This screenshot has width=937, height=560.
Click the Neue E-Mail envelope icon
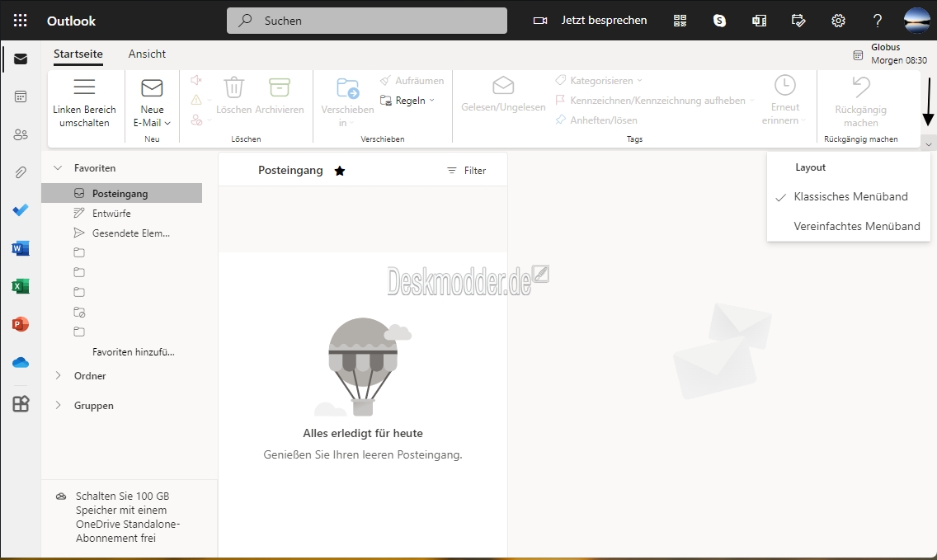click(152, 88)
